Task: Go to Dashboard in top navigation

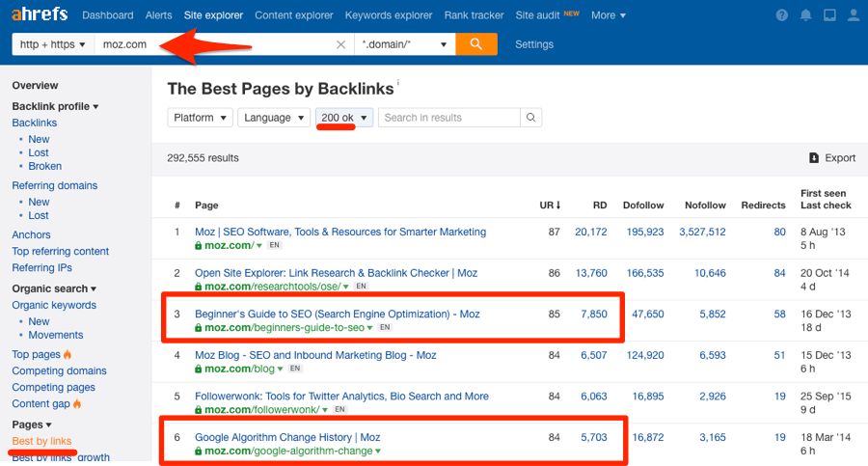Action: [x=108, y=15]
